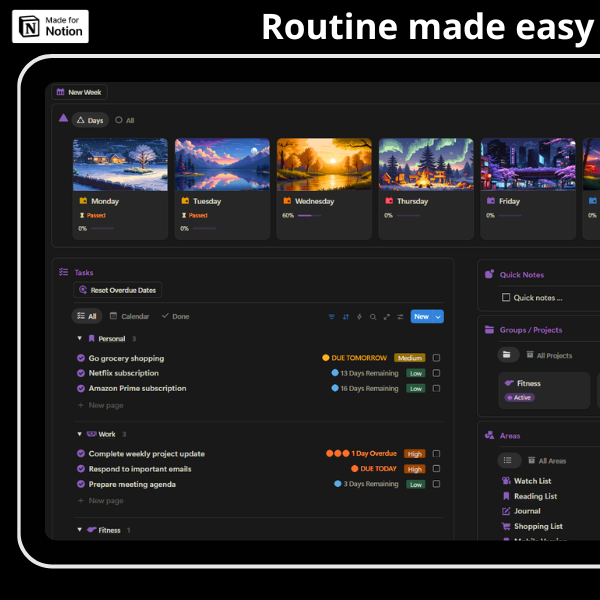The height and width of the screenshot is (600, 600).
Task: Add New page under Work group
Action: click(101, 501)
